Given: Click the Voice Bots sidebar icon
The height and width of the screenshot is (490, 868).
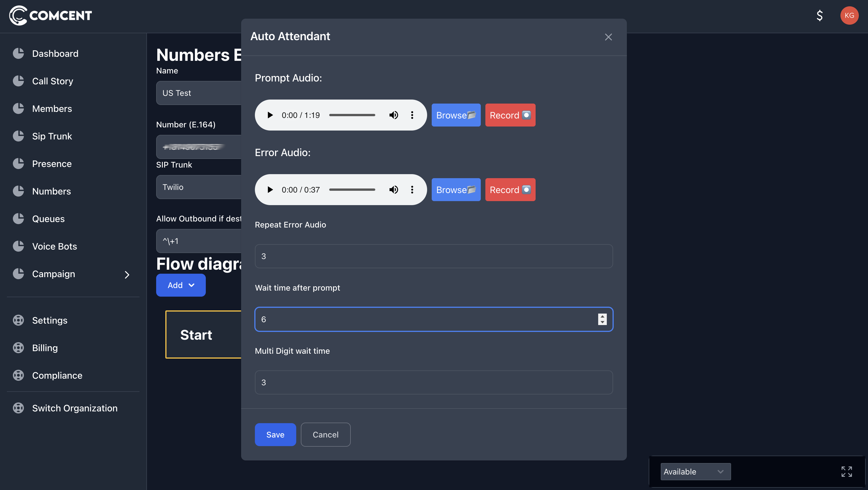Looking at the screenshot, I should coord(19,246).
